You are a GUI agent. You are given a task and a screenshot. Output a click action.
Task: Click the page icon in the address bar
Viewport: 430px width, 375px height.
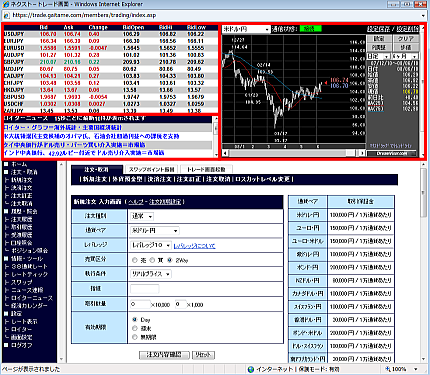7,15
